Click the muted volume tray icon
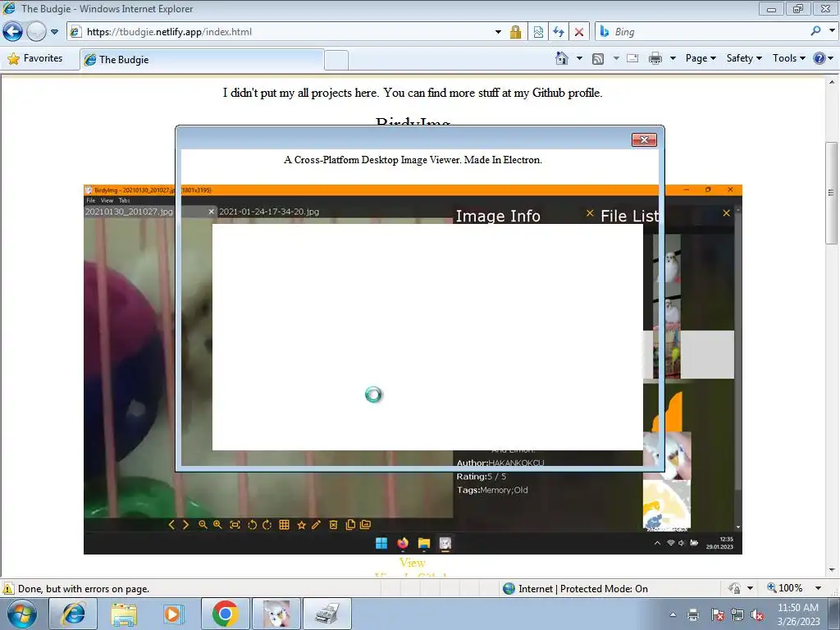 click(x=757, y=614)
